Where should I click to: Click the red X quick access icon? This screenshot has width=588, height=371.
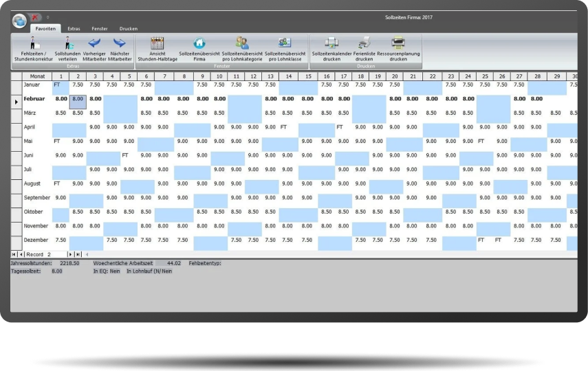tap(35, 17)
